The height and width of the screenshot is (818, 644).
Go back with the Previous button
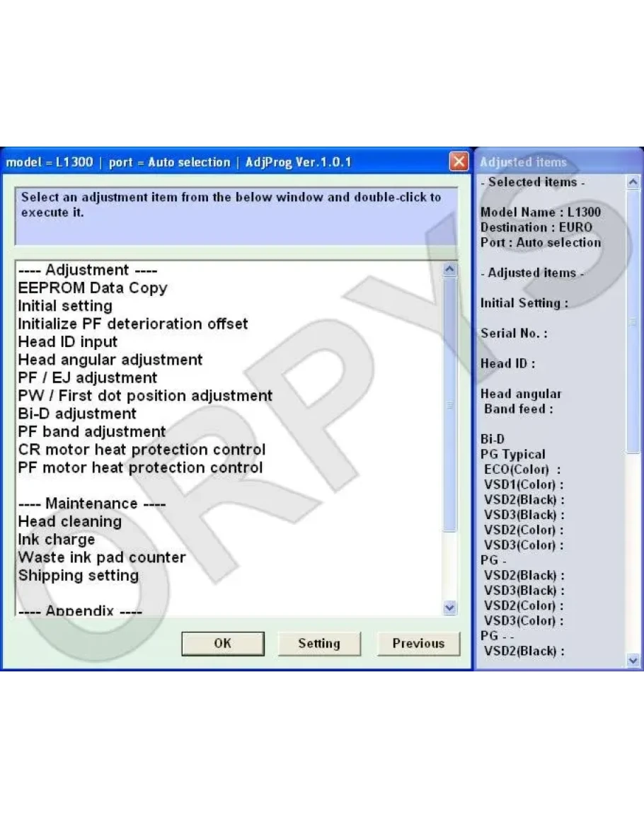(x=418, y=643)
